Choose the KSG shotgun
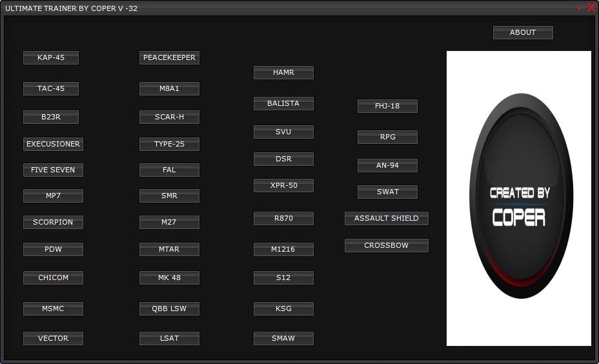This screenshot has width=599, height=364. pyautogui.click(x=283, y=308)
